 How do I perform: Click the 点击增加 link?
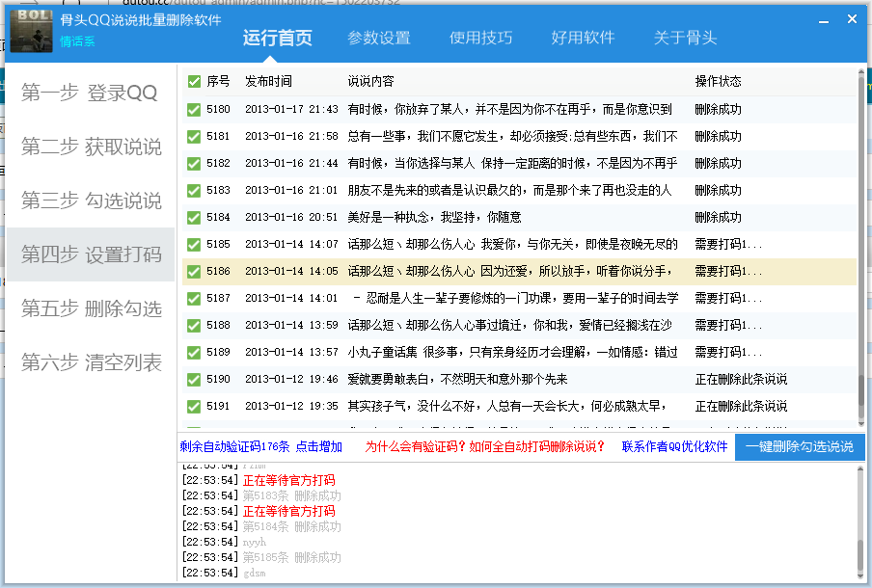[x=318, y=447]
